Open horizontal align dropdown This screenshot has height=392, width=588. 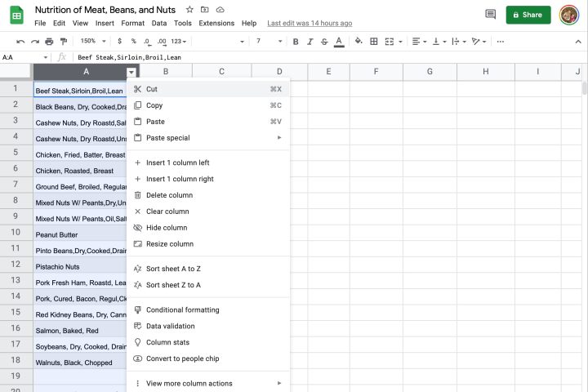[419, 42]
